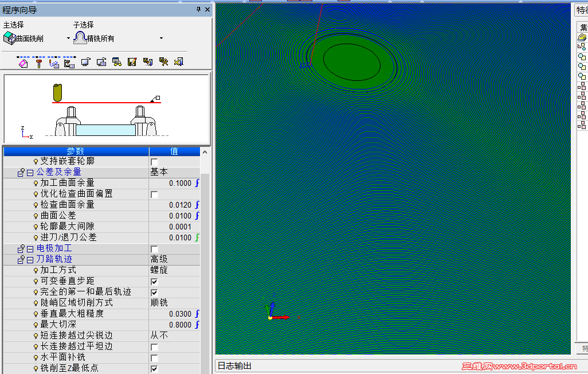Open the cutter/tool selection icon
588x374 pixels.
(x=38, y=62)
